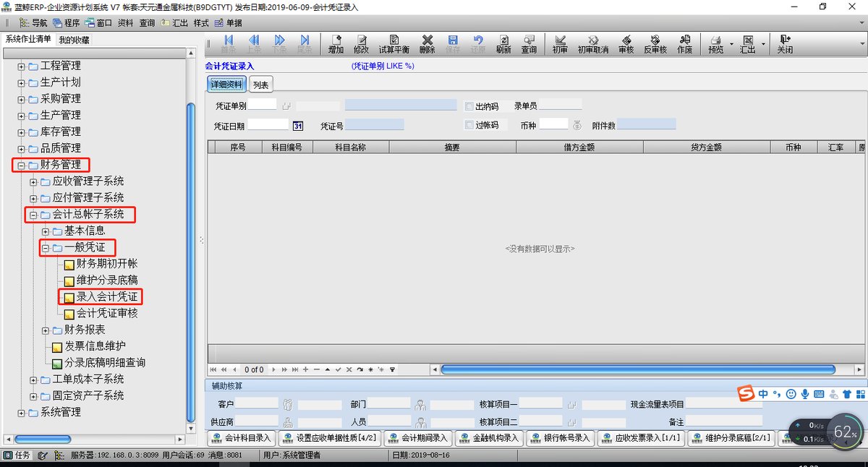
Task: Click the customer lookup icon beside 客户
Action: coord(287,404)
